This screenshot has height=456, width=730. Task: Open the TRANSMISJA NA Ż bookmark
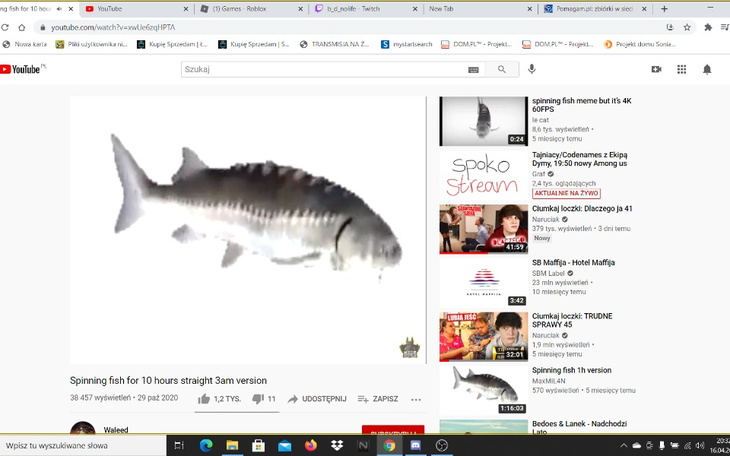pyautogui.click(x=333, y=44)
